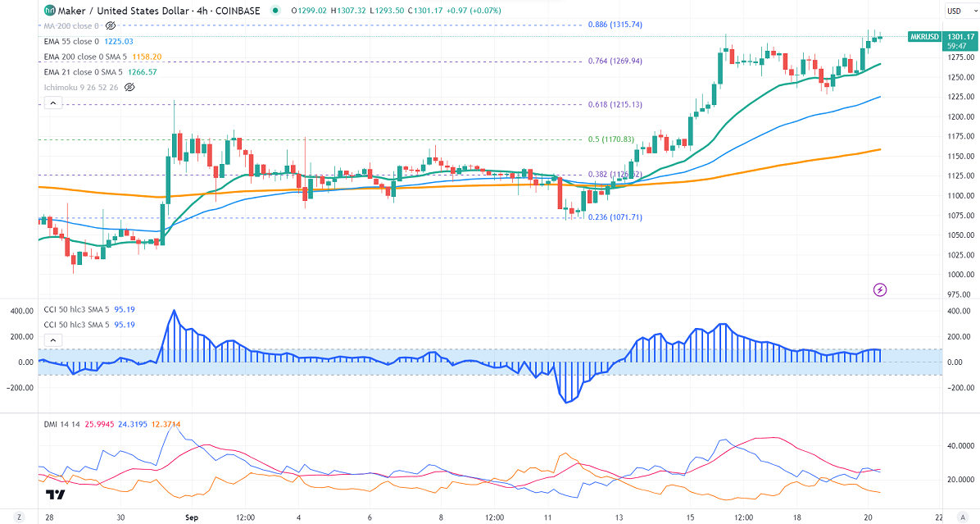
Task: Click the DMI value 24.3195
Action: 133,425
